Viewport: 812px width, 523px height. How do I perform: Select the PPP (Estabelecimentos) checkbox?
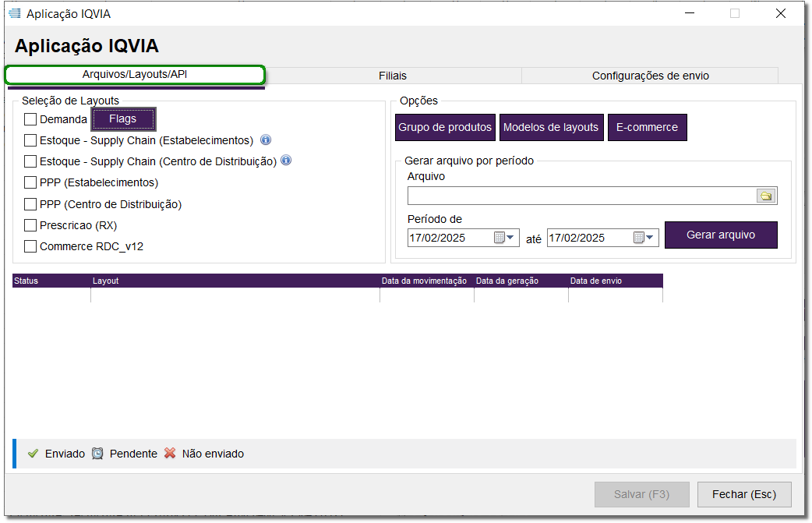pos(30,182)
